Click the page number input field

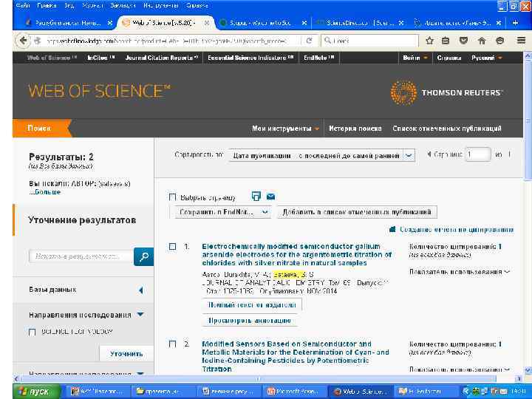478,154
